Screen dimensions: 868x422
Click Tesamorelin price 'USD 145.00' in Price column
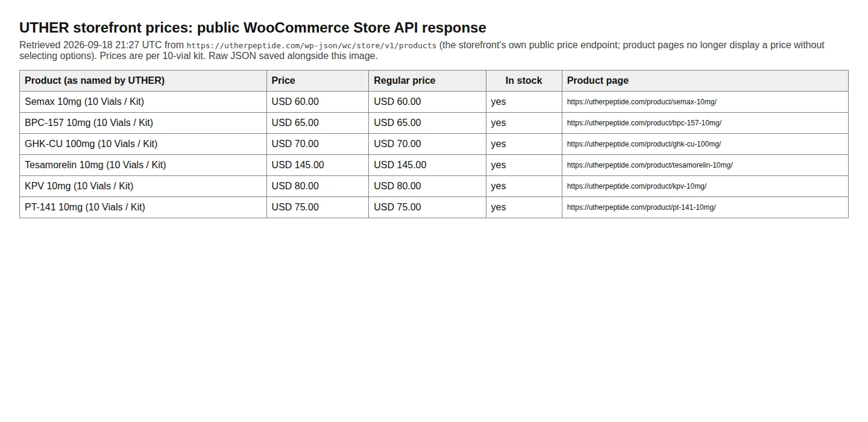click(298, 165)
